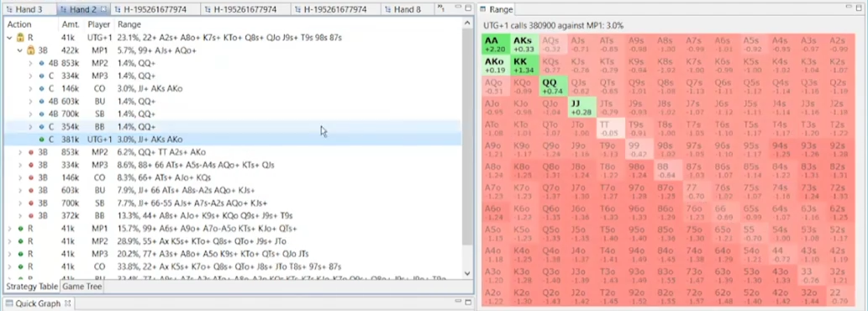Open the Game Tree tab
The image size is (868, 311).
82,286
